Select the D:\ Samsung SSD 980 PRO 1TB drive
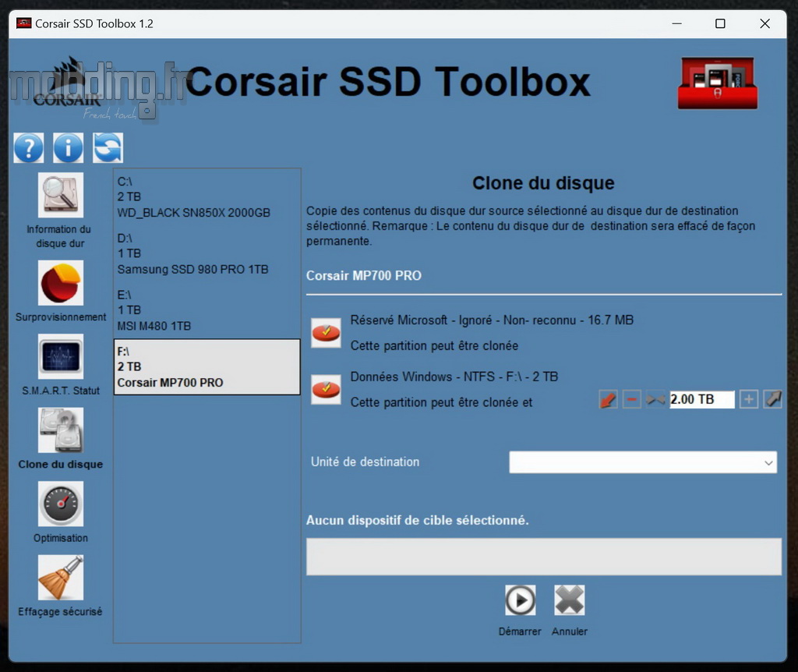The width and height of the screenshot is (798, 672). (x=207, y=253)
